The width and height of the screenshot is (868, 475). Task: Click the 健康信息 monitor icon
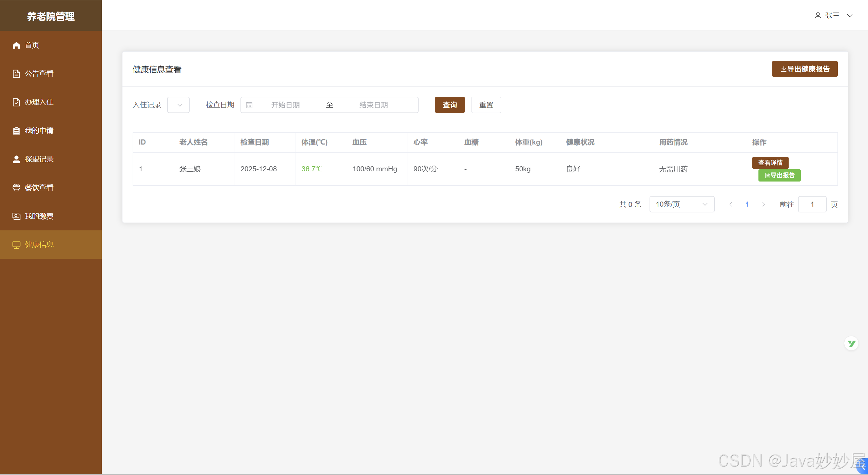pyautogui.click(x=16, y=245)
